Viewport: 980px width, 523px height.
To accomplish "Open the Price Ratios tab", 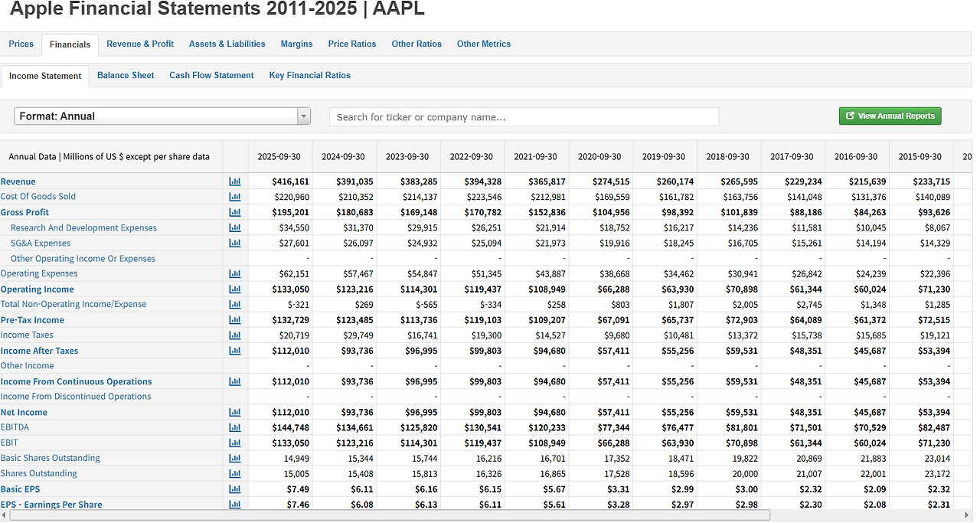I will 352,44.
